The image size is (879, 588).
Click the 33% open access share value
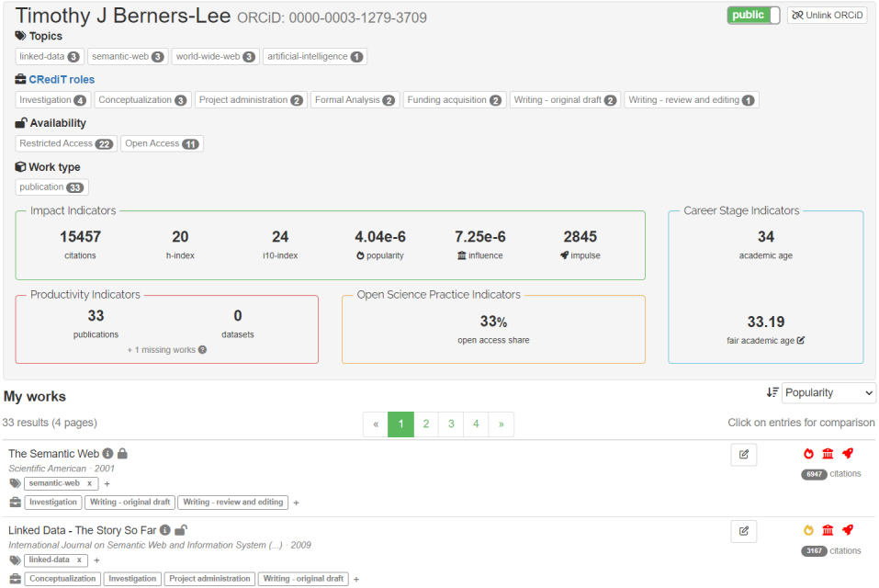click(493, 322)
